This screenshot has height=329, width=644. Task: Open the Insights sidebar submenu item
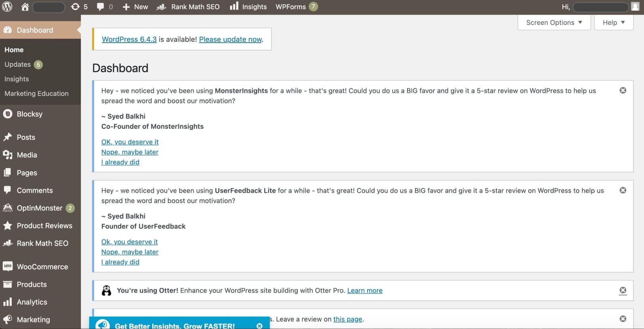pos(17,79)
